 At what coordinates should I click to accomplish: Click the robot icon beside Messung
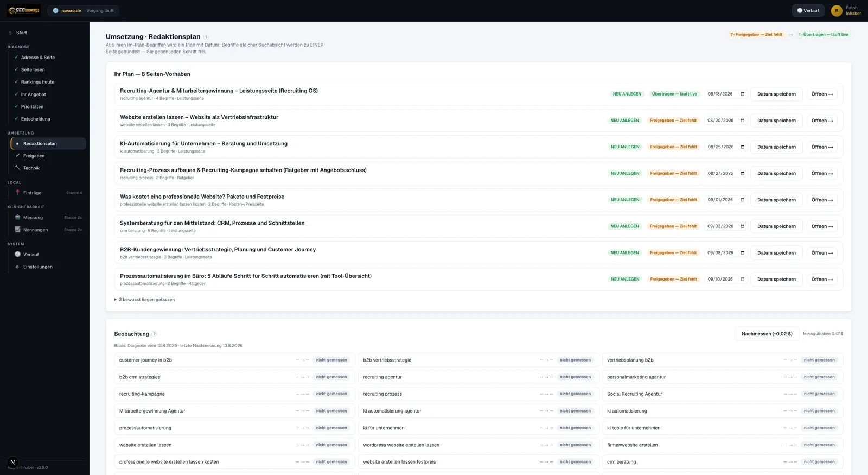pos(17,217)
